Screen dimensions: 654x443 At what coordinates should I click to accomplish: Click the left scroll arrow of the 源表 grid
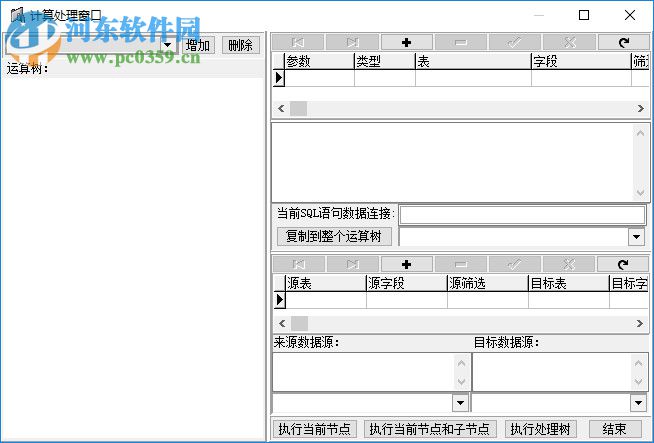282,323
